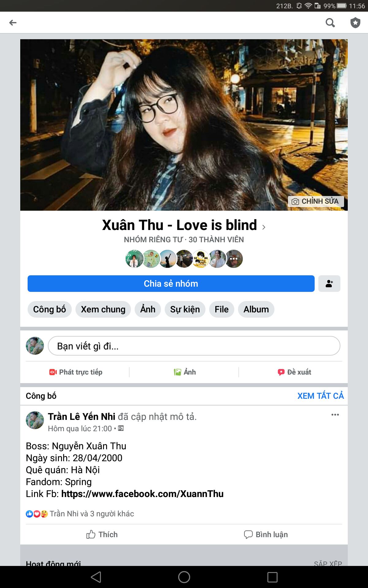The width and height of the screenshot is (368, 588).
Task: Tap the add member person icon
Action: click(329, 284)
